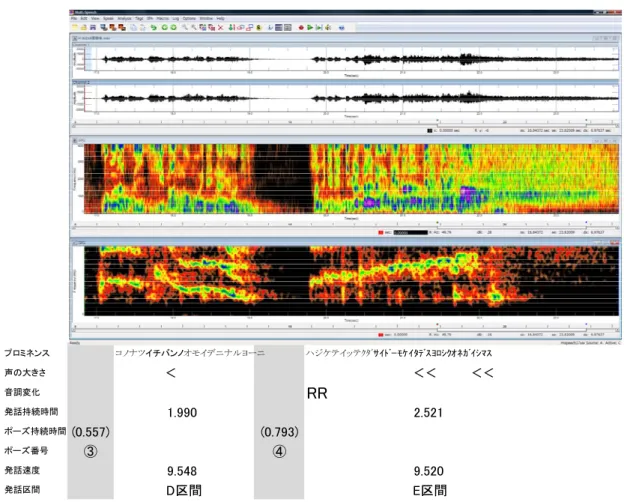The width and height of the screenshot is (624, 502).
Task: Click the Copy pages toolbar icon
Action: click(133, 27)
